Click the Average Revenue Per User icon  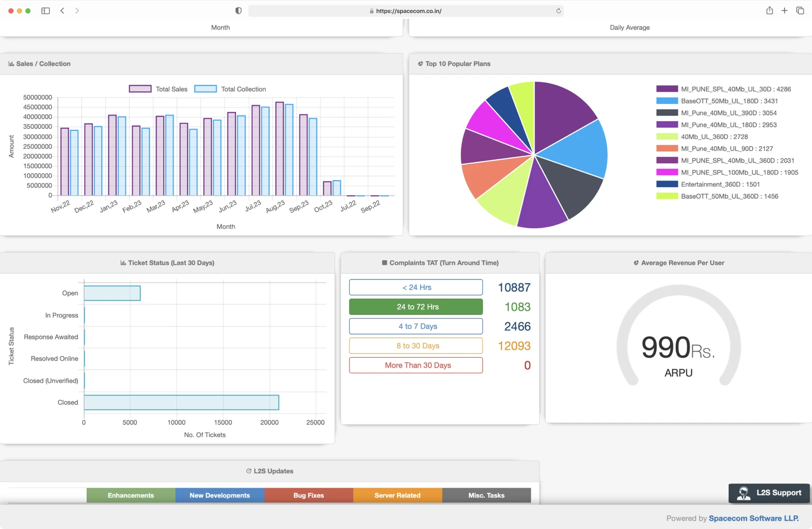coord(636,263)
